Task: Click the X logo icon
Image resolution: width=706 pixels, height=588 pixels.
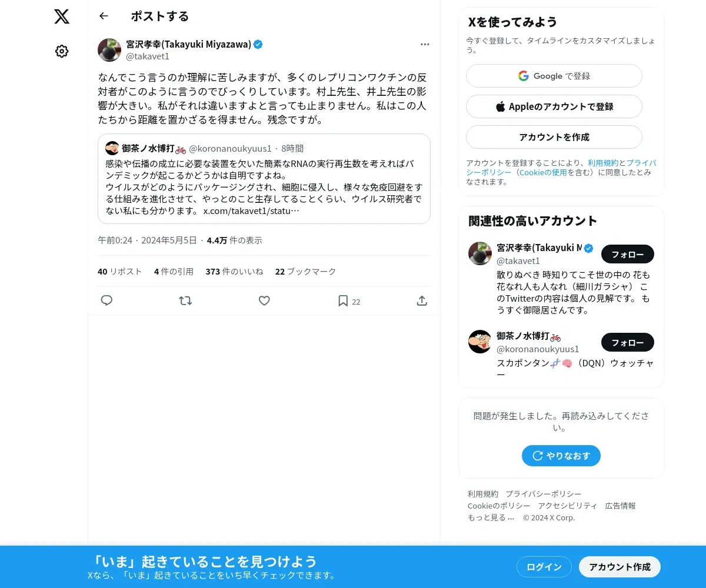Action: point(62,16)
